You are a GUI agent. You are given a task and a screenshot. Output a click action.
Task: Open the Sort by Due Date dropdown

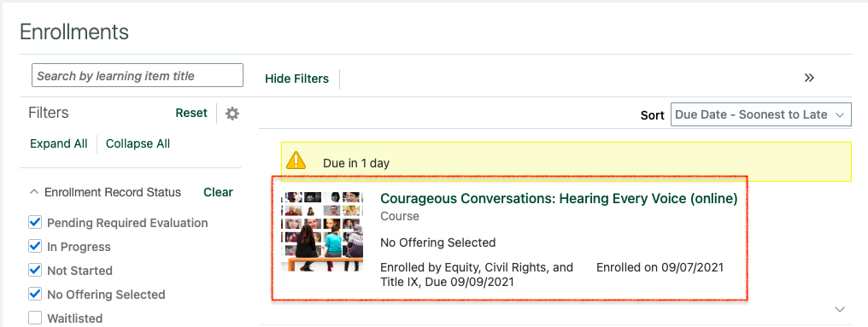pos(760,114)
